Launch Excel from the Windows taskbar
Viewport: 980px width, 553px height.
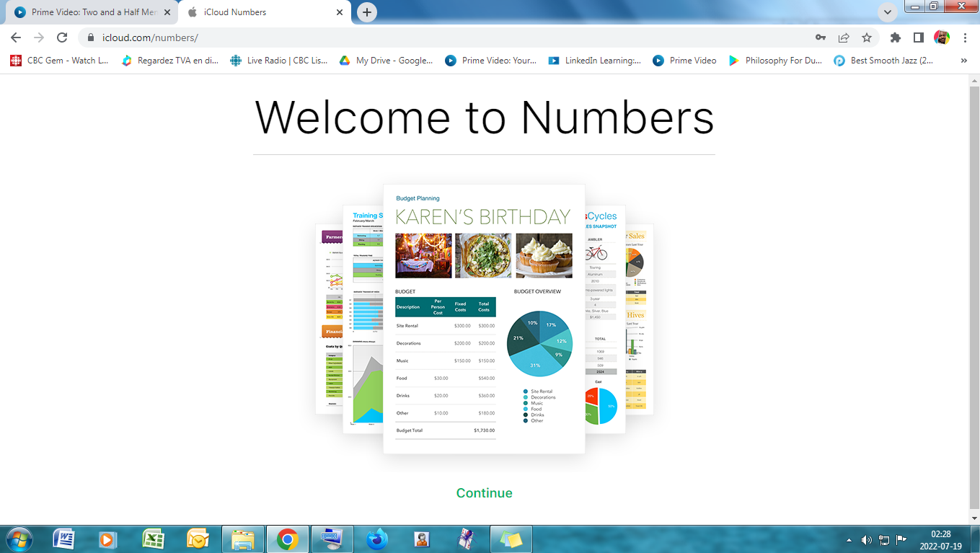click(x=153, y=539)
